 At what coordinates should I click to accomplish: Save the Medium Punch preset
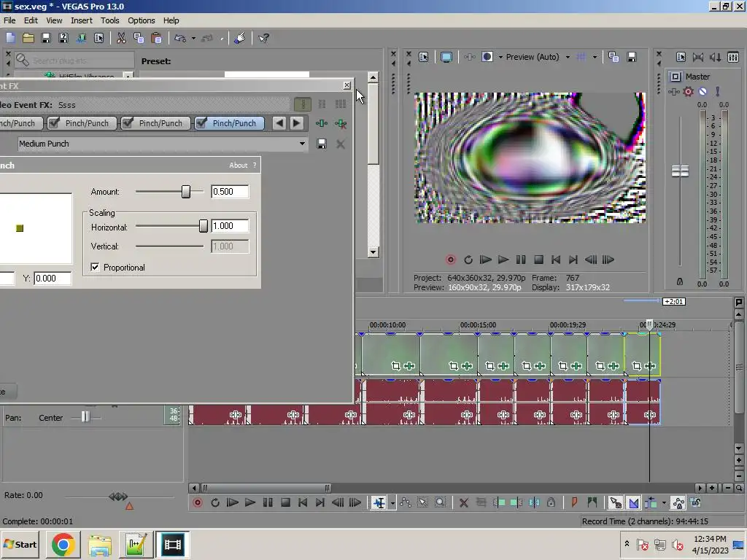point(322,144)
